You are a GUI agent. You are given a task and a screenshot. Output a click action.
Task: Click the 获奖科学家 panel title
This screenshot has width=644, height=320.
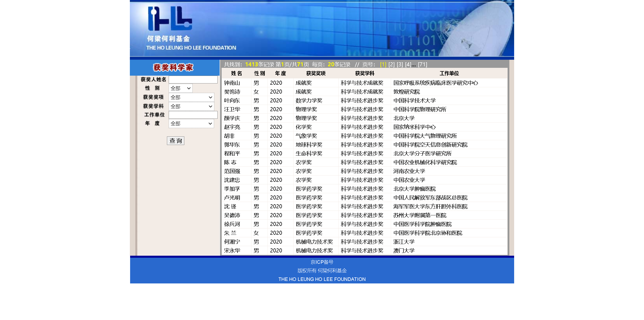pos(173,67)
